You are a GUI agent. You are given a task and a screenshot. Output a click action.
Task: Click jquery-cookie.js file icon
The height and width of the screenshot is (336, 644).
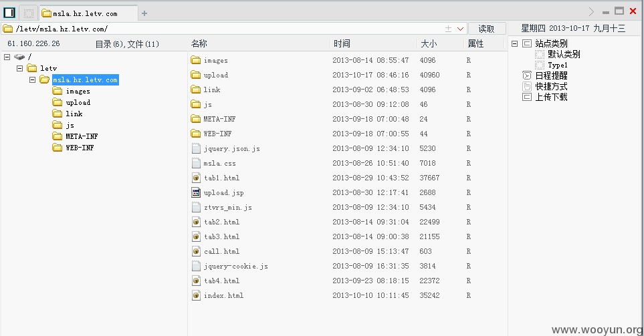[197, 266]
